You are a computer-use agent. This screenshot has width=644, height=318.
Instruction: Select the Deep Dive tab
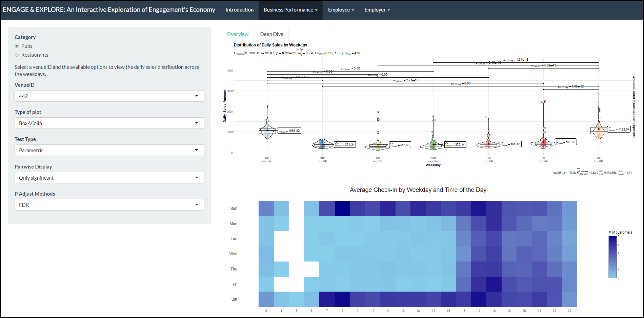tap(271, 34)
